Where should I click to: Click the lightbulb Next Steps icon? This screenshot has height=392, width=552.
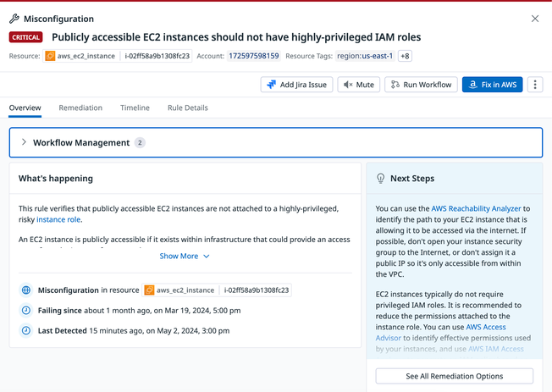tap(381, 179)
